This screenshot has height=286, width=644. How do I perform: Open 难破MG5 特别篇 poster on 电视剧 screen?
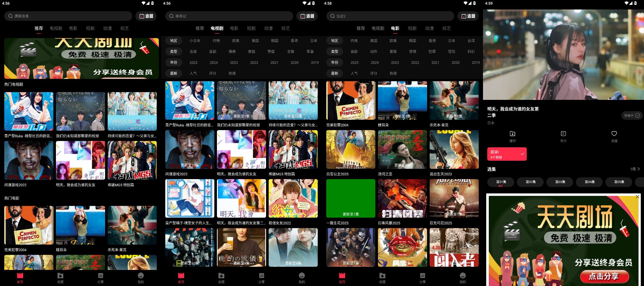293,149
